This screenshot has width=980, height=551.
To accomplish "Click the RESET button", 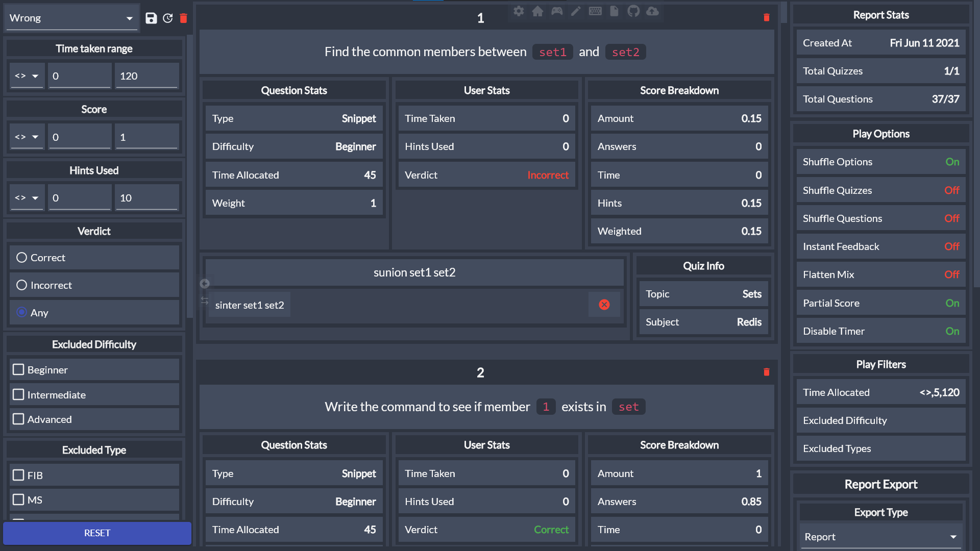I will (x=97, y=533).
